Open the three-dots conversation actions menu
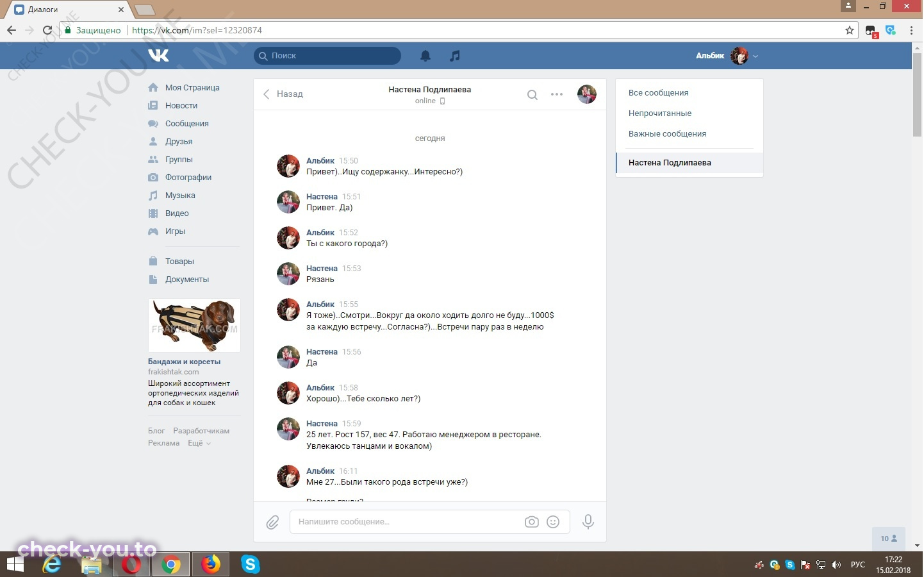924x577 pixels. coord(557,94)
